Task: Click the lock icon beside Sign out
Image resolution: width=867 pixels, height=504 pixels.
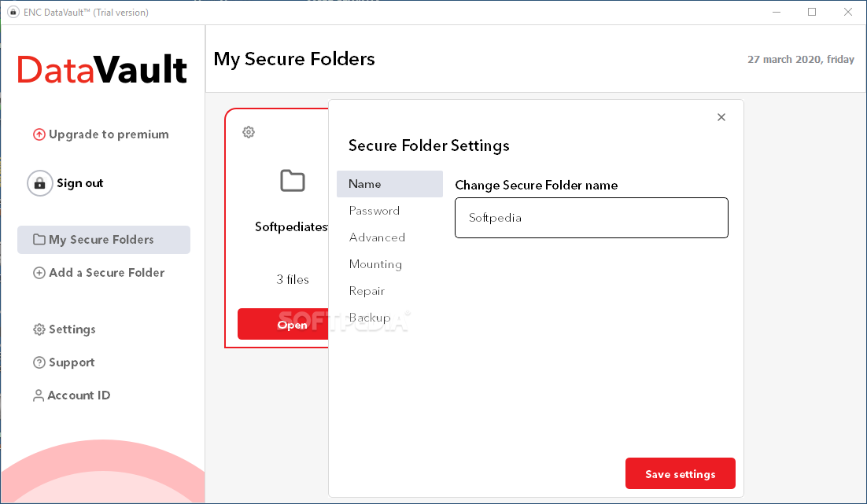Action: coord(40,183)
